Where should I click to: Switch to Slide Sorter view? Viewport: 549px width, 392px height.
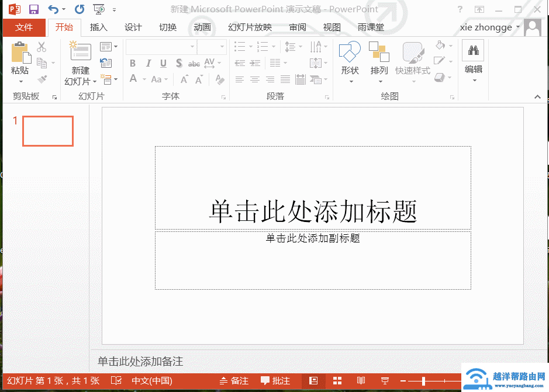(x=337, y=380)
